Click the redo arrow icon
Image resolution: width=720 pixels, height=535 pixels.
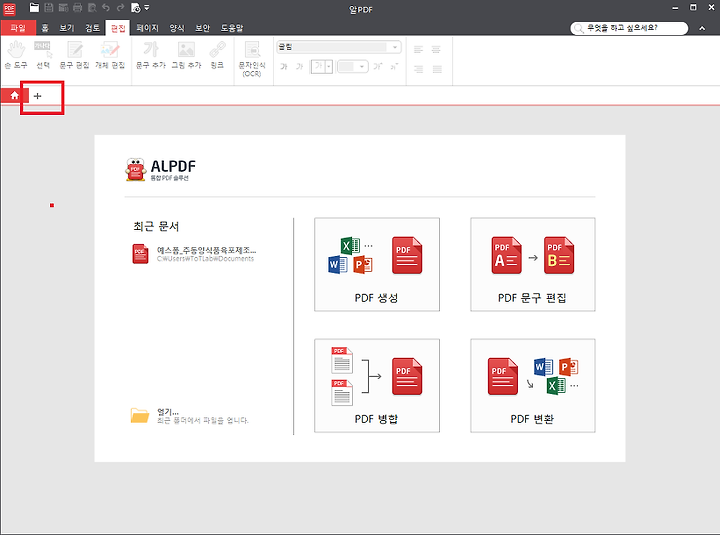coord(120,7)
